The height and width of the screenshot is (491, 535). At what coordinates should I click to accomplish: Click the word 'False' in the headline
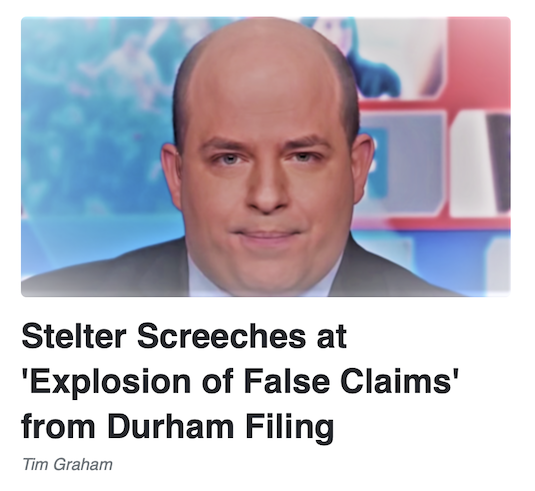pyautogui.click(x=287, y=381)
